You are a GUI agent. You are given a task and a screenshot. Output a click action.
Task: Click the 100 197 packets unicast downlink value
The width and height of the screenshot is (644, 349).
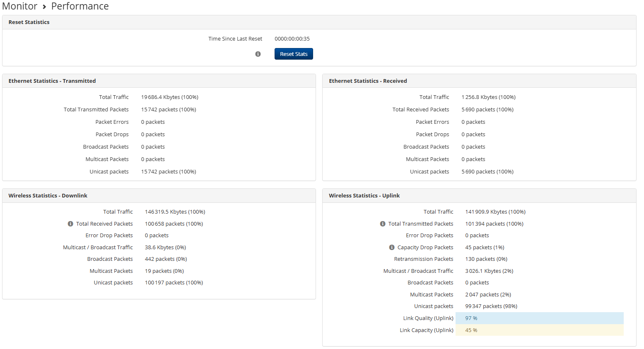[x=174, y=283]
